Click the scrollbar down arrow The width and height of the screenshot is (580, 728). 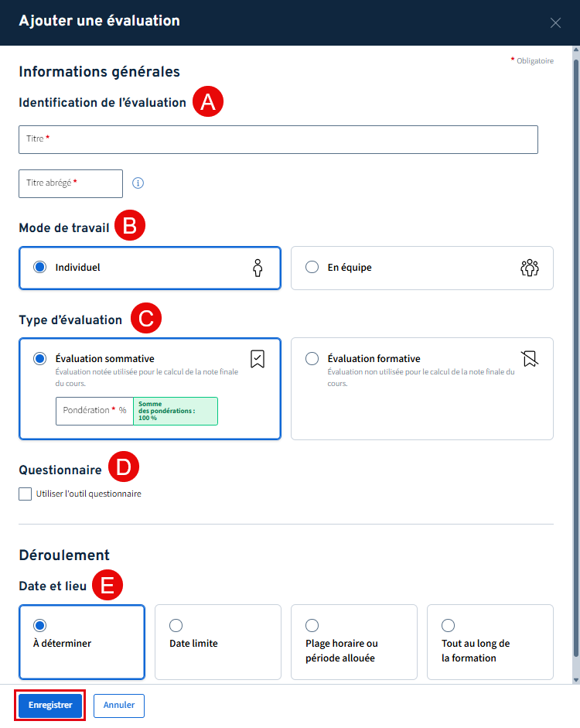point(575,679)
